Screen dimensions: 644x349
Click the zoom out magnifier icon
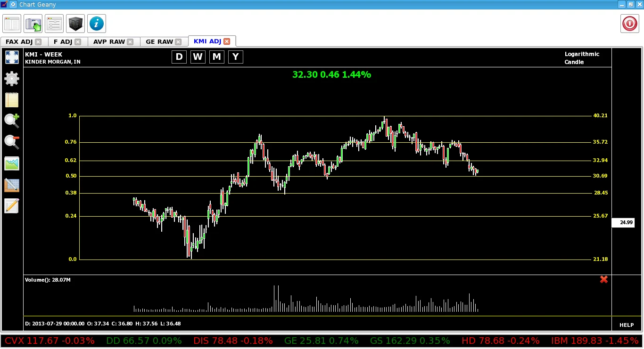coord(12,142)
